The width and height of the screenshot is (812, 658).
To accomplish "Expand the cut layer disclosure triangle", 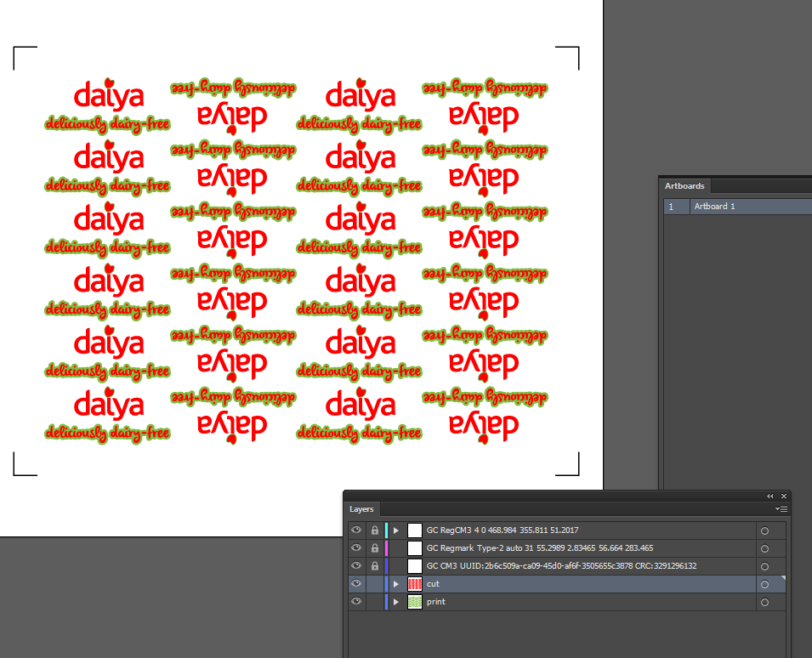I will click(x=396, y=584).
